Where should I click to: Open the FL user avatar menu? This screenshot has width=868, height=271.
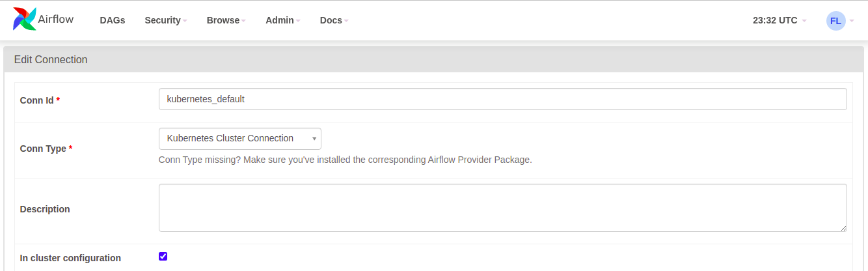click(x=835, y=20)
